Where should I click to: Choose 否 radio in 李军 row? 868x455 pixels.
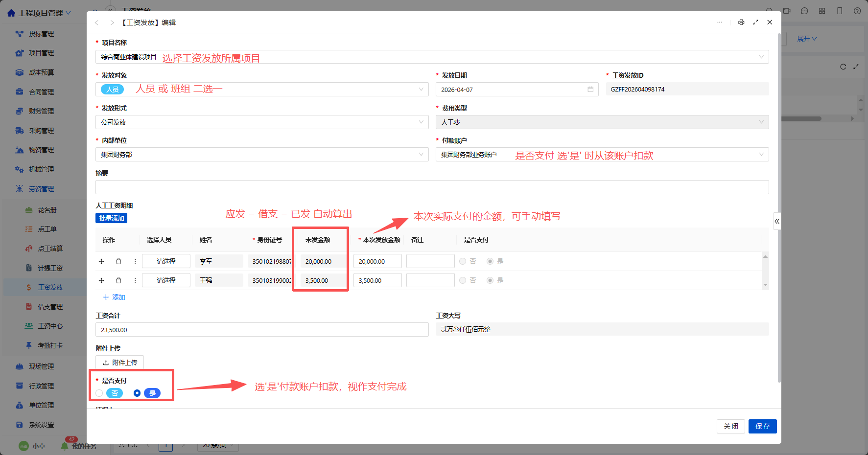pos(463,261)
